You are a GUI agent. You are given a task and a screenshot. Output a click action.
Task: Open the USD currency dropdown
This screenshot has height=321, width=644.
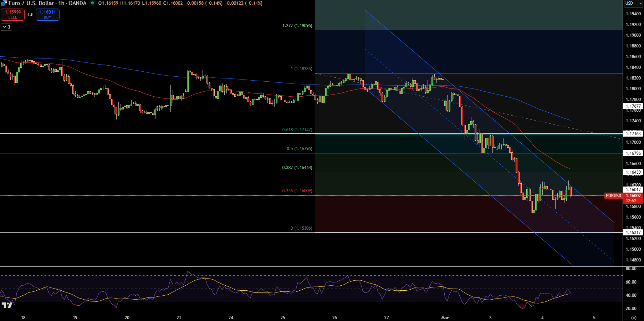(633, 3)
